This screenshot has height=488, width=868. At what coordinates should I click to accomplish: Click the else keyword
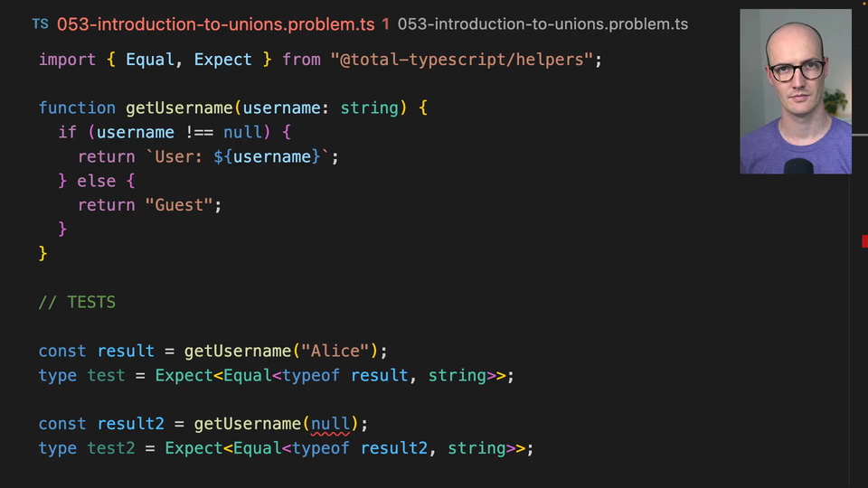click(96, 181)
